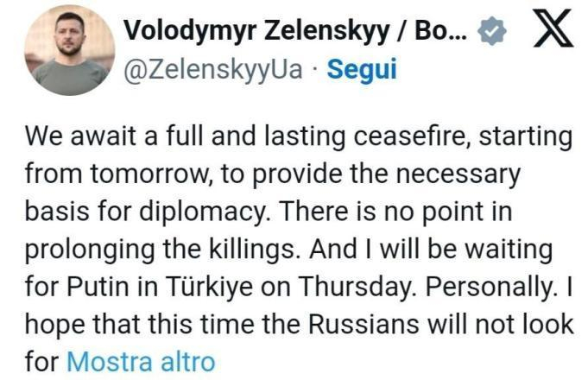Click the blue verified checkmark badge
The width and height of the screenshot is (588, 380).
coord(491,31)
